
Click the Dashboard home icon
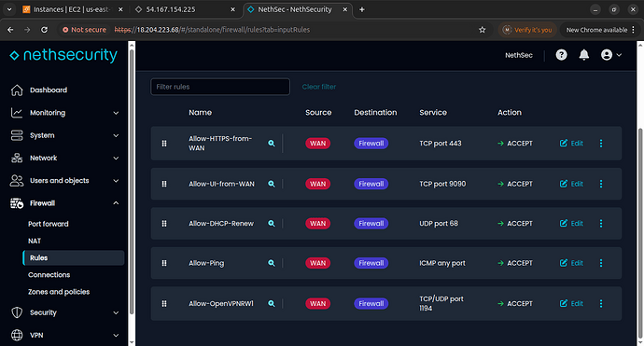coord(17,90)
